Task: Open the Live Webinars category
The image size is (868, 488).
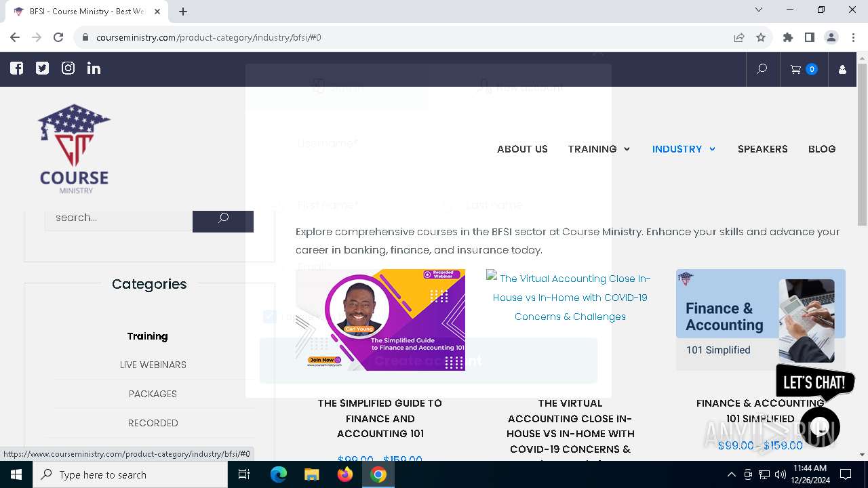Action: [x=153, y=365]
